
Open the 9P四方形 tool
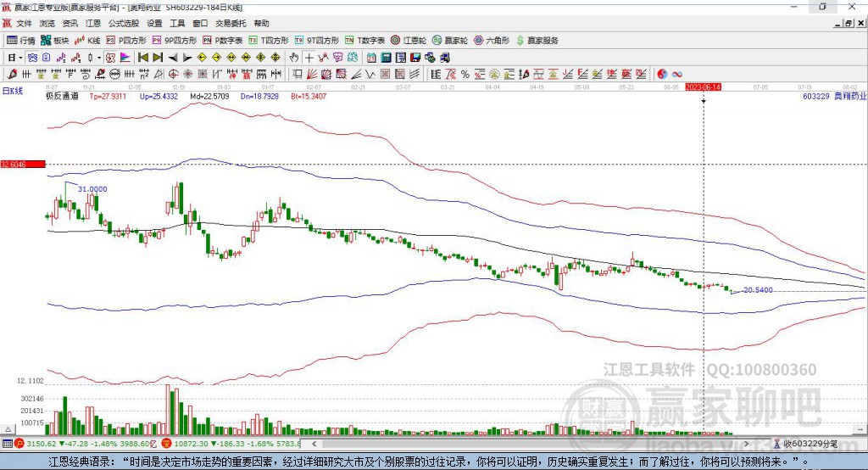(x=175, y=41)
